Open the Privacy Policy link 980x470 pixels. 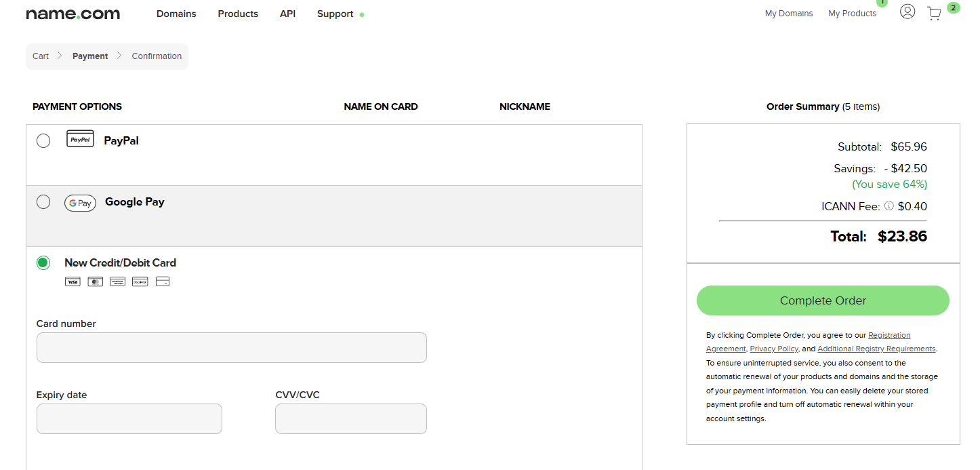pyautogui.click(x=774, y=349)
